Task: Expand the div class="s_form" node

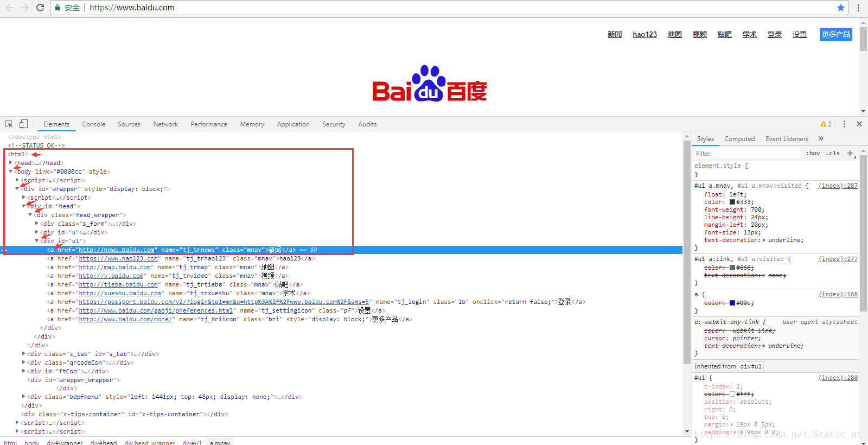Action: pos(36,224)
